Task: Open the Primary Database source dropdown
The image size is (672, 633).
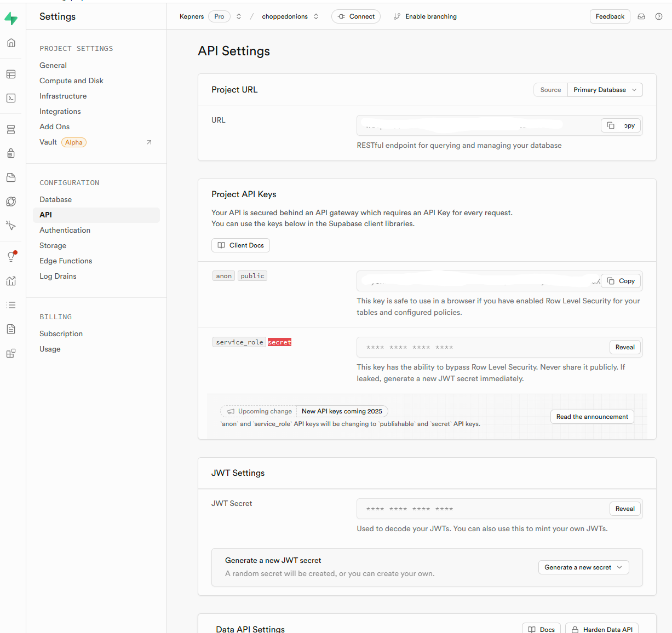Action: coord(605,90)
